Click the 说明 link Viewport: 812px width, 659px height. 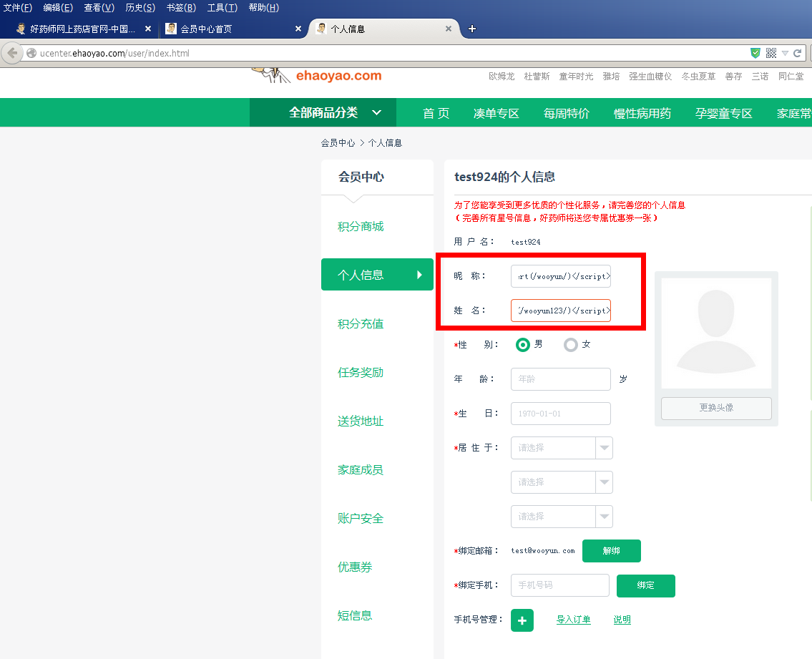pyautogui.click(x=622, y=620)
